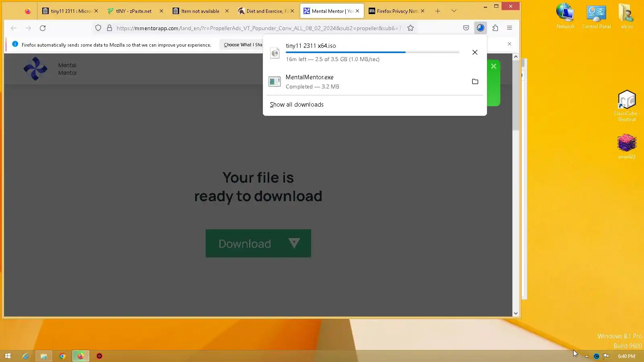
Task: Click the blue circular system tray icon
Action: [x=597, y=356]
